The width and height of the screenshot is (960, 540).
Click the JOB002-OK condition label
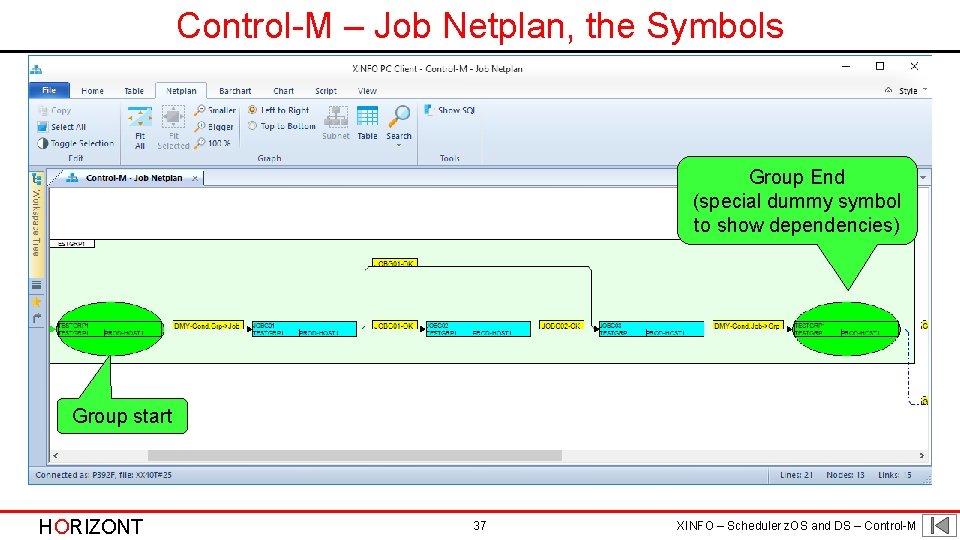click(x=561, y=326)
